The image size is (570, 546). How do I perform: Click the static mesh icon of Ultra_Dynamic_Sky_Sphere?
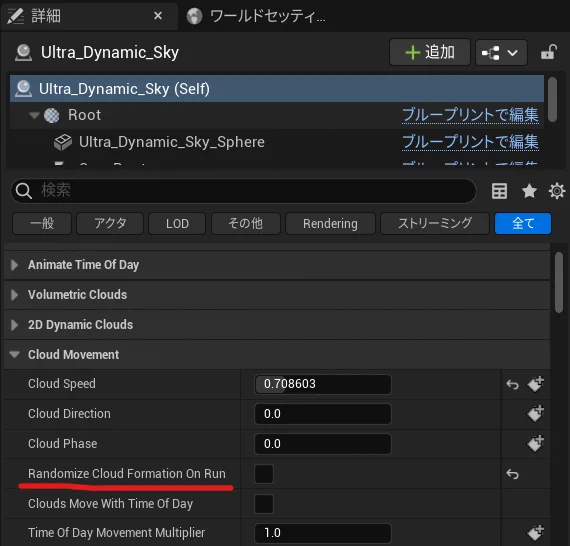pos(63,142)
